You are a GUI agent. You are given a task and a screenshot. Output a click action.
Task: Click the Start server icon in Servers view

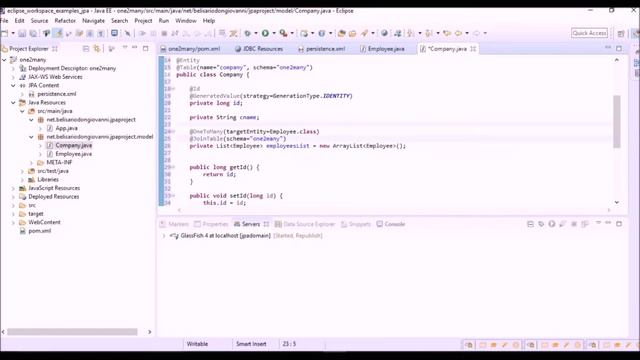click(x=552, y=224)
